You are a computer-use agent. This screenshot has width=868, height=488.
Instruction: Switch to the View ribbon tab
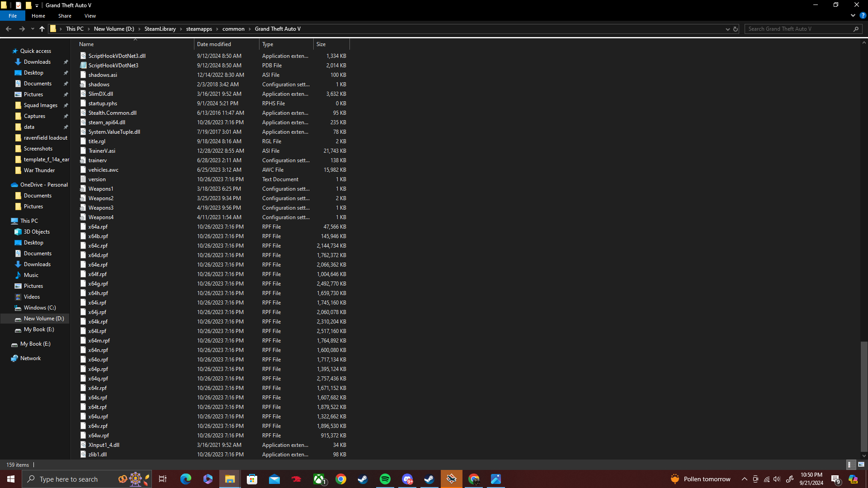click(90, 16)
